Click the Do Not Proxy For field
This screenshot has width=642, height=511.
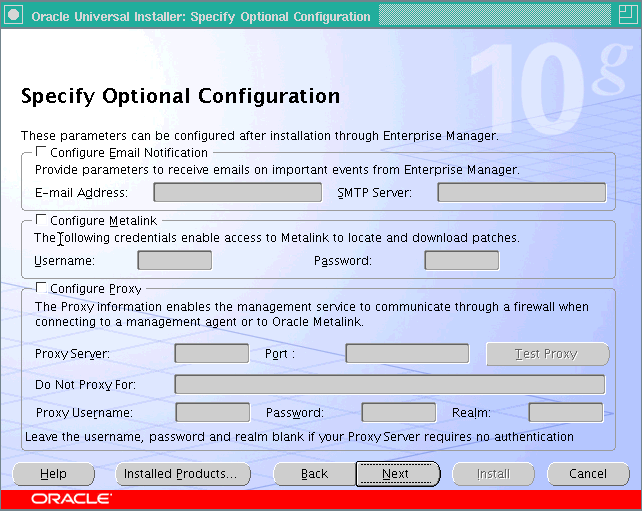(389, 385)
